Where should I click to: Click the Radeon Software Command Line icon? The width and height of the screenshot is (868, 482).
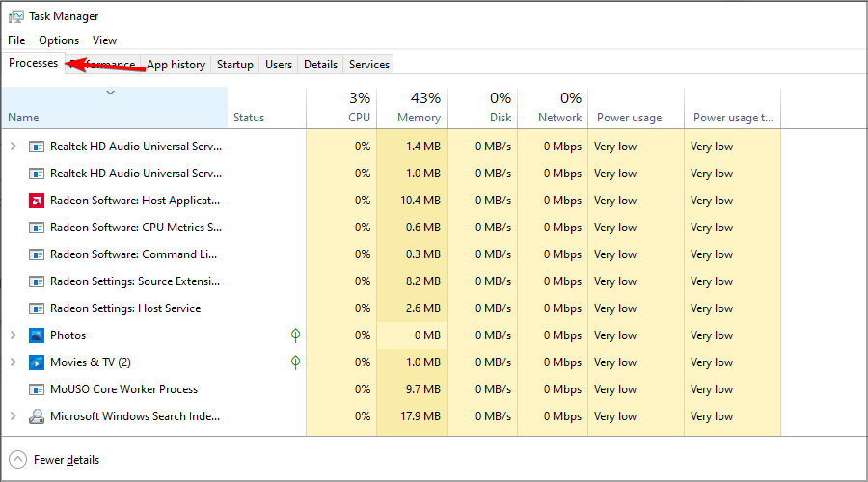point(37,254)
